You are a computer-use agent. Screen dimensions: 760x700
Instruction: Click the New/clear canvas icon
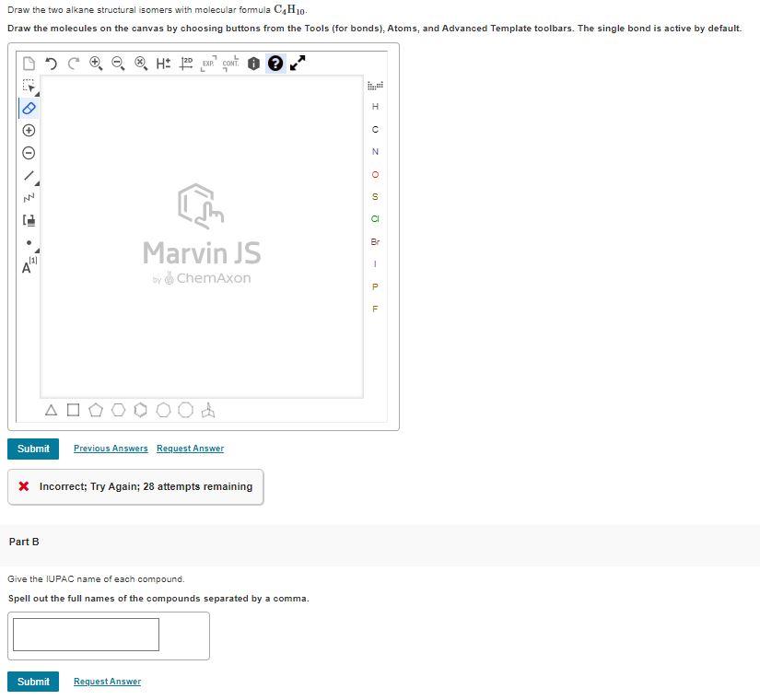tap(29, 64)
